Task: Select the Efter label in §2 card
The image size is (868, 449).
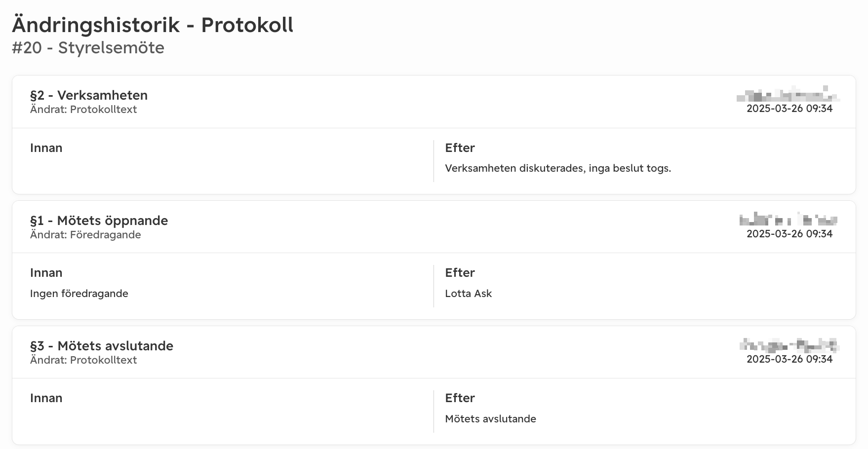Action: coord(460,148)
